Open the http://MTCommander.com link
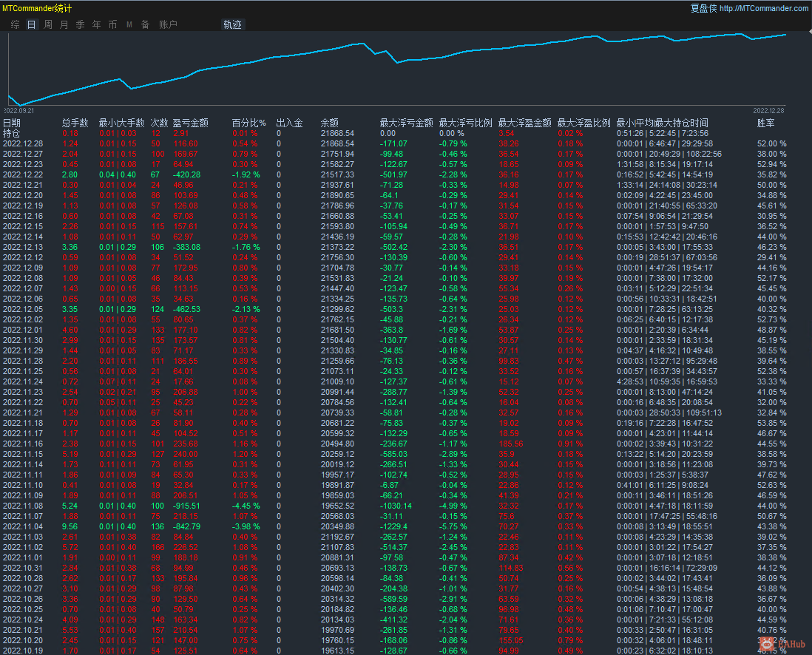This screenshot has width=812, height=655. click(x=764, y=8)
